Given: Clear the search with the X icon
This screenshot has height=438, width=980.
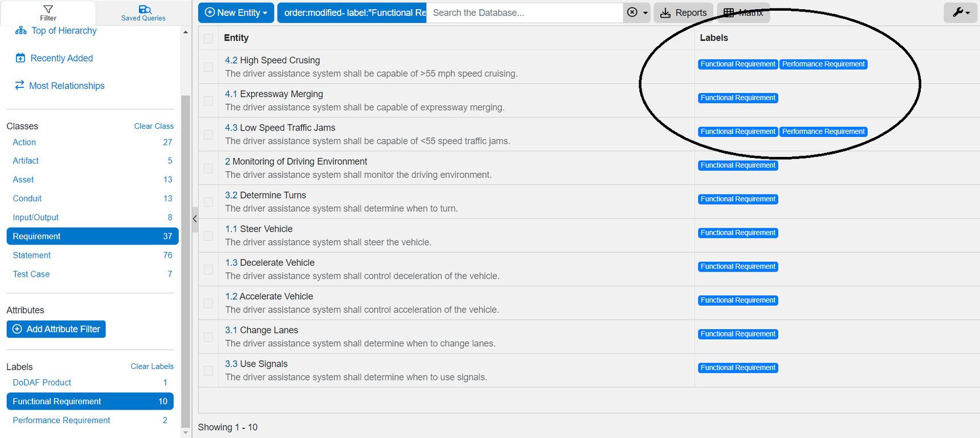Looking at the screenshot, I should point(632,13).
